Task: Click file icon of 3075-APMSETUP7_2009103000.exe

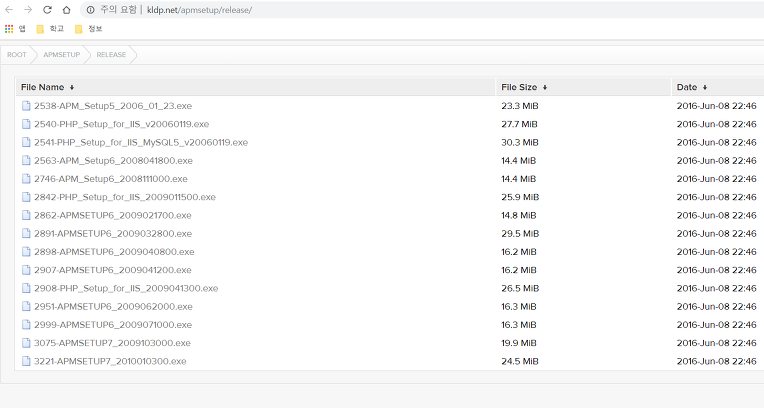Action: point(26,343)
